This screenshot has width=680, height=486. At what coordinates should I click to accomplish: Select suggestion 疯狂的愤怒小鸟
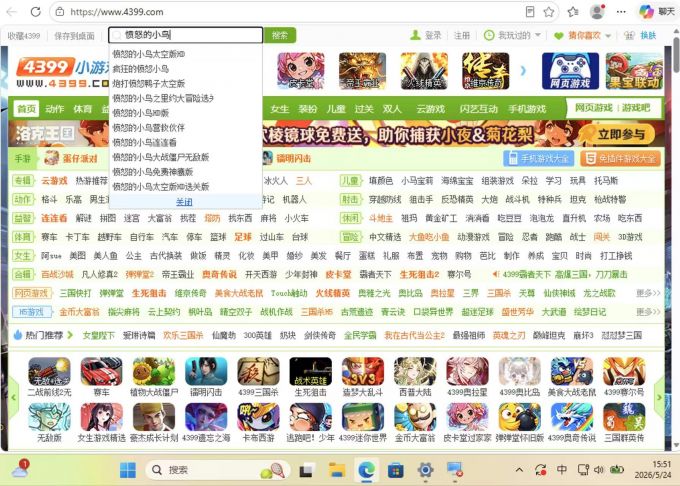click(x=141, y=68)
